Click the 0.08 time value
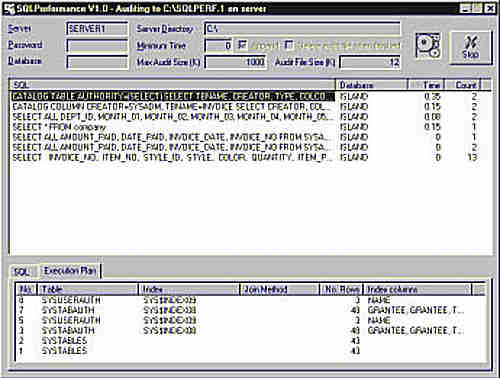 [432, 117]
